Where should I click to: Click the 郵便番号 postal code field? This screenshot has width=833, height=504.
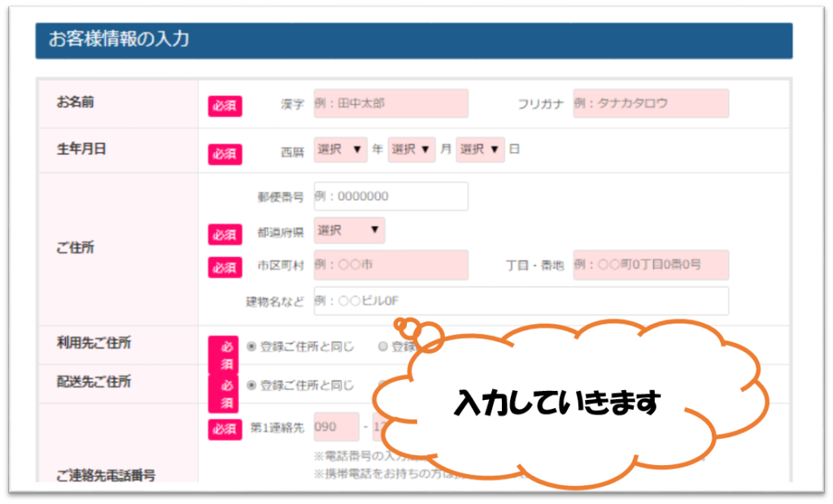(x=390, y=195)
